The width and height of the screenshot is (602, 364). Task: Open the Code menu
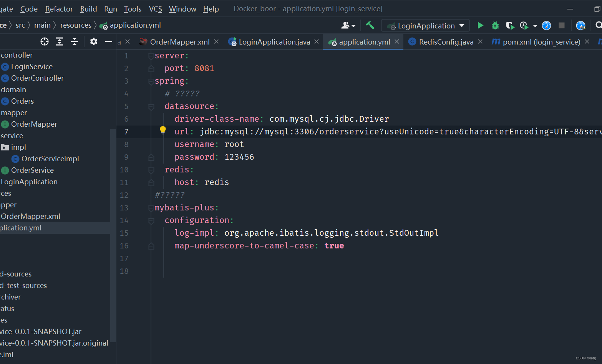[x=29, y=9]
